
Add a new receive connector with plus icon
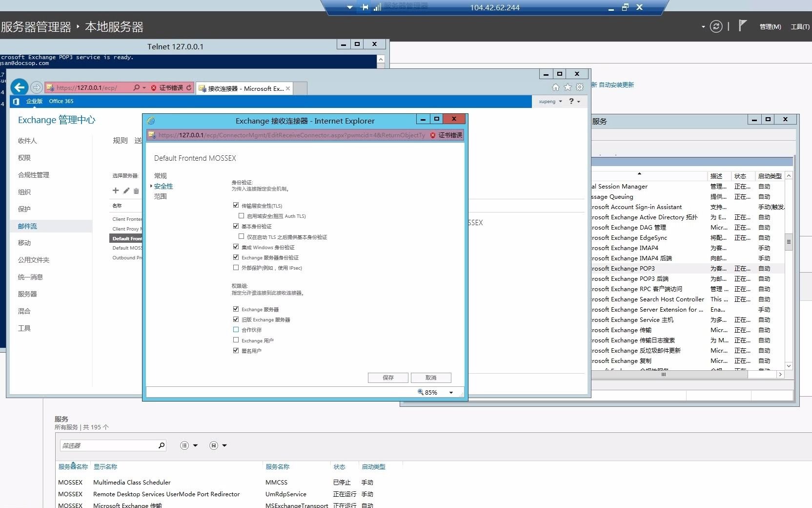tap(116, 190)
